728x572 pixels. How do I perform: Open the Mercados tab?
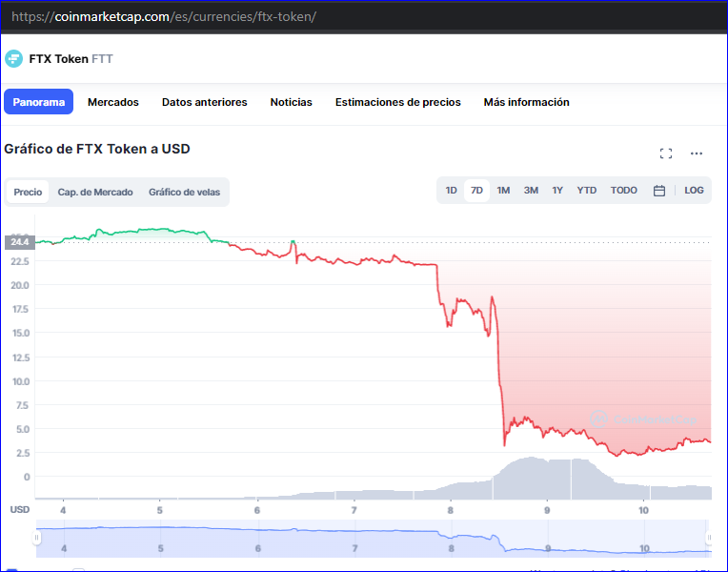pos(112,102)
